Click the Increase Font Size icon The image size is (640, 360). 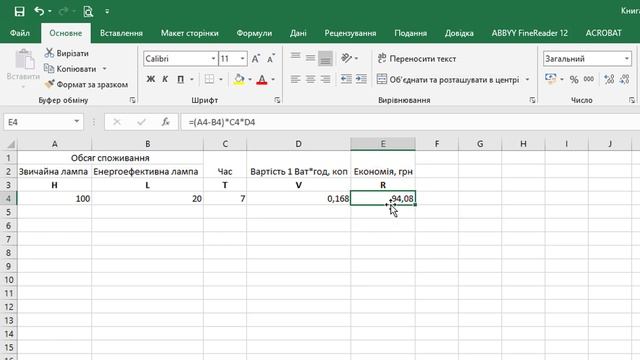[256, 59]
